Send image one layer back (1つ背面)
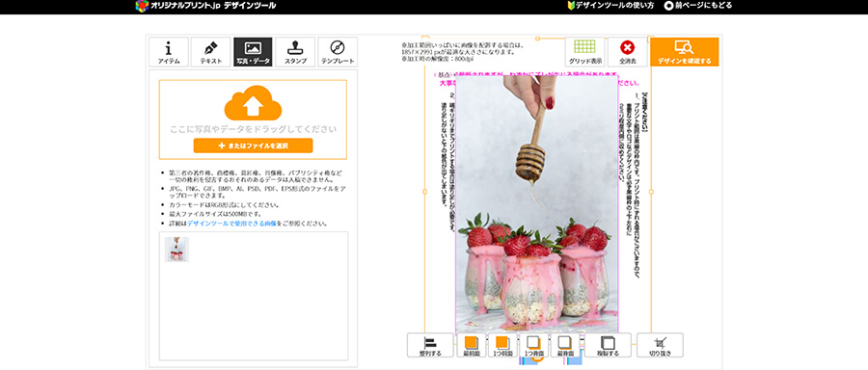This screenshot has height=370, width=868. pos(533,345)
